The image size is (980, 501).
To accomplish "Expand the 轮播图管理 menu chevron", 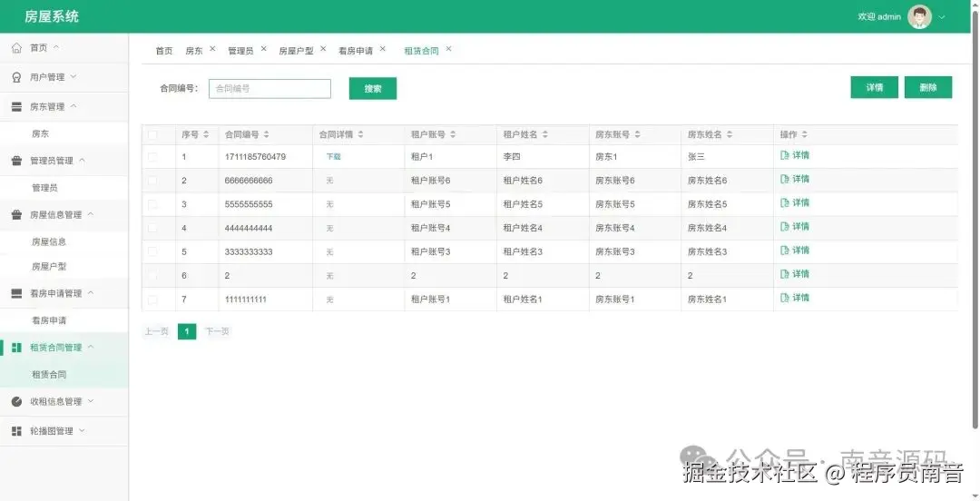I will point(82,430).
